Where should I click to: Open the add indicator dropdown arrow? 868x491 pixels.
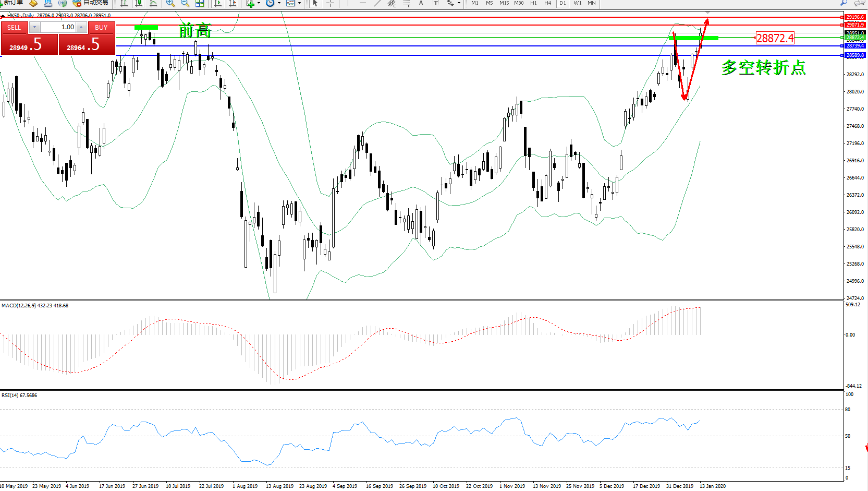259,3
